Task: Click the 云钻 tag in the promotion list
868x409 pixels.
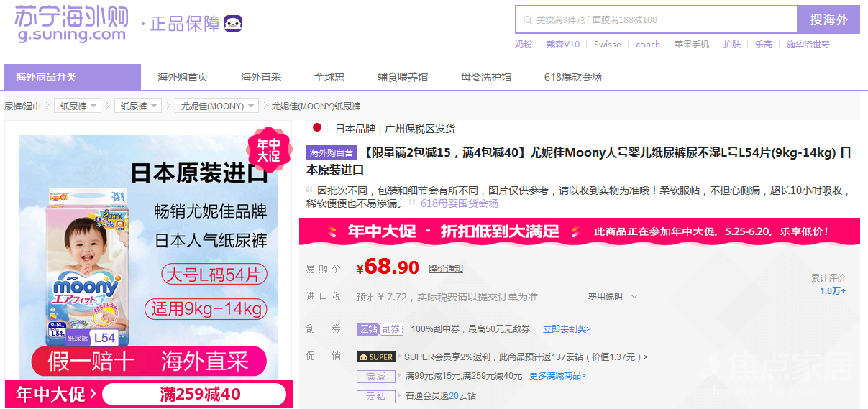Action: [376, 396]
